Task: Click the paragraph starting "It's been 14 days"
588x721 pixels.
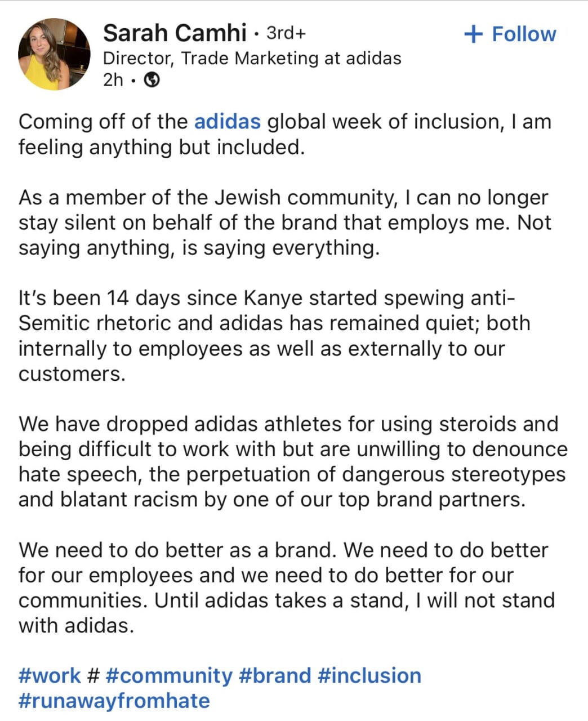Action: (274, 336)
